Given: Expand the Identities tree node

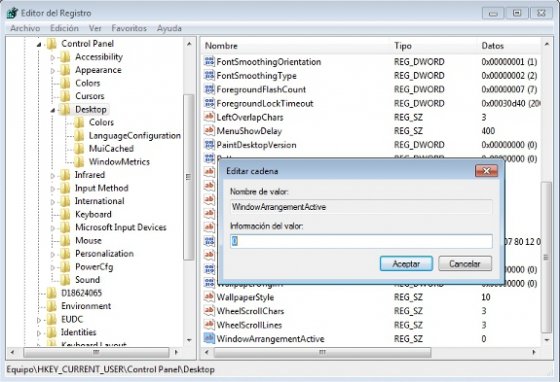Looking at the screenshot, I should [39, 333].
